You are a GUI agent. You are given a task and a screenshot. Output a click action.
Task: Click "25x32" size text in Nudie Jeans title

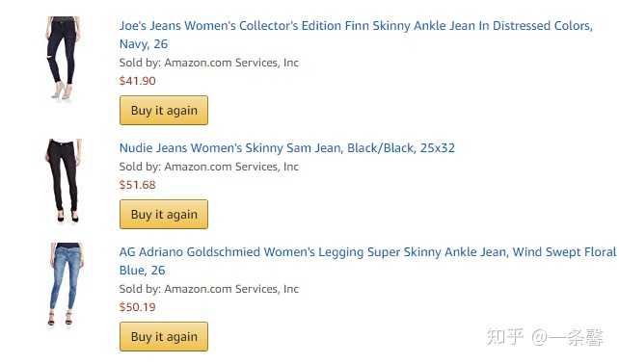438,148
